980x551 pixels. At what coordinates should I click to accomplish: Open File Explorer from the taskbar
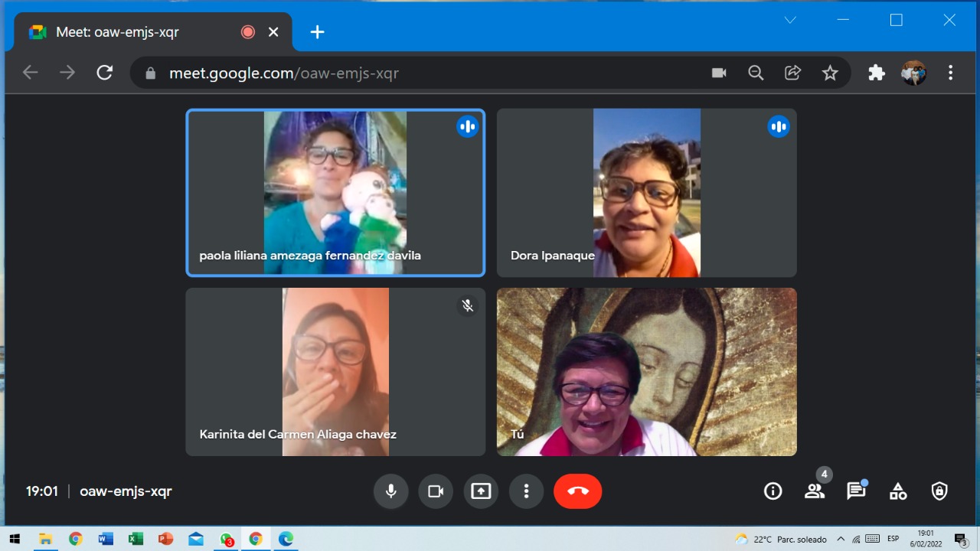pos(45,539)
